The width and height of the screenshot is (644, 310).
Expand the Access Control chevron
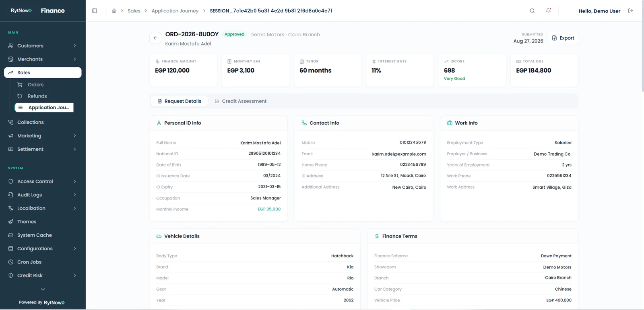tap(75, 181)
